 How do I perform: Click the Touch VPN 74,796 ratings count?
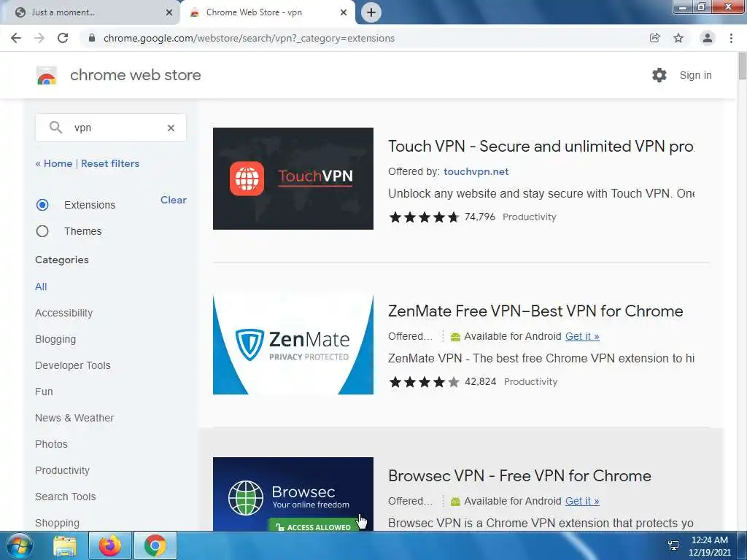click(x=480, y=217)
